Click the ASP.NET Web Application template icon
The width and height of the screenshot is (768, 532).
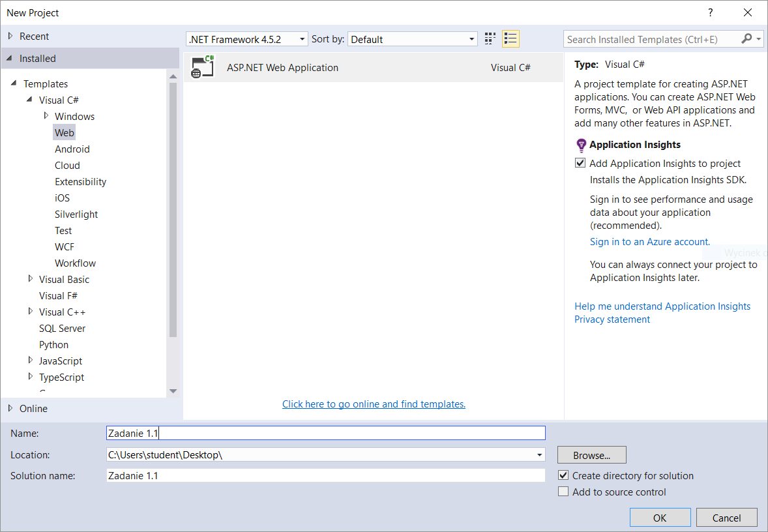point(202,67)
